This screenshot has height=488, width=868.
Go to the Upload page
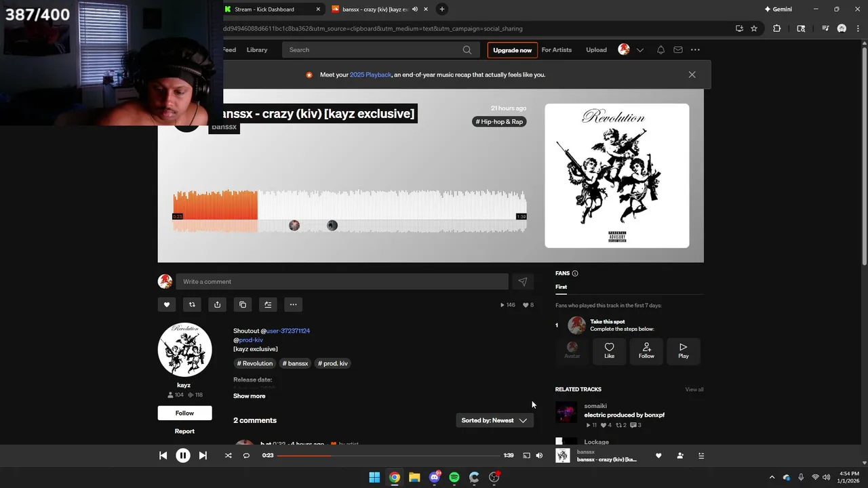(x=596, y=49)
